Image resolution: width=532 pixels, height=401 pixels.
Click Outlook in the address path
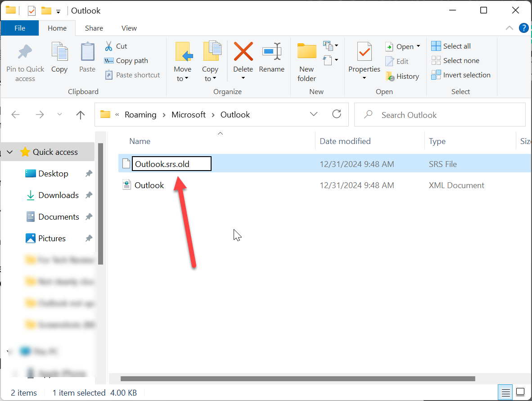point(235,115)
